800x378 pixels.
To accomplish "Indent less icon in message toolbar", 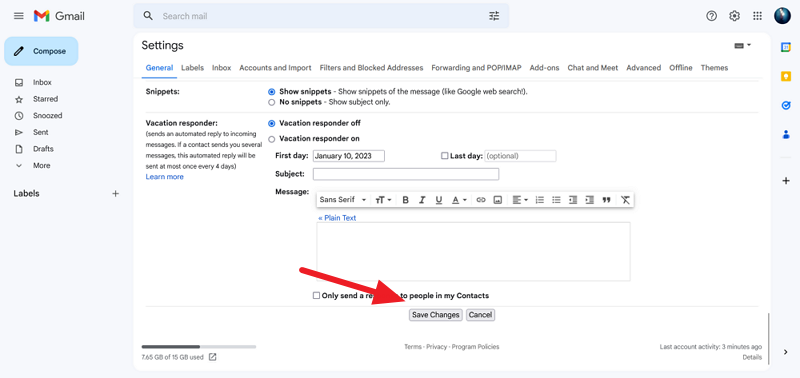I will coord(573,200).
